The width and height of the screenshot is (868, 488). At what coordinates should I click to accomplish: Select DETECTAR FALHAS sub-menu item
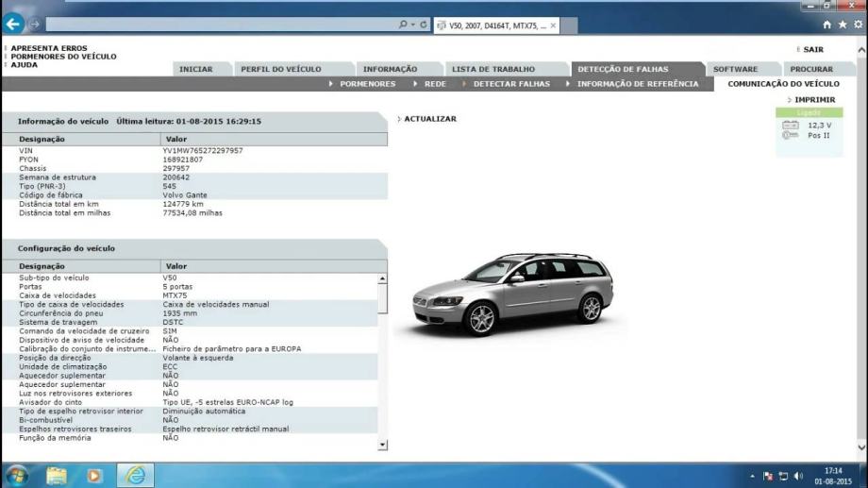[511, 84]
